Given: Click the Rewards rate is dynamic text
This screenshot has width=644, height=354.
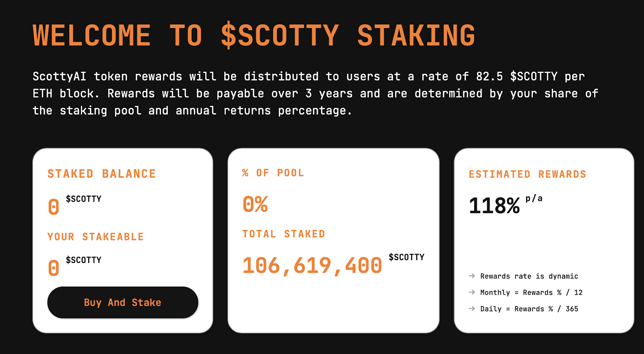Looking at the screenshot, I should pos(529,276).
